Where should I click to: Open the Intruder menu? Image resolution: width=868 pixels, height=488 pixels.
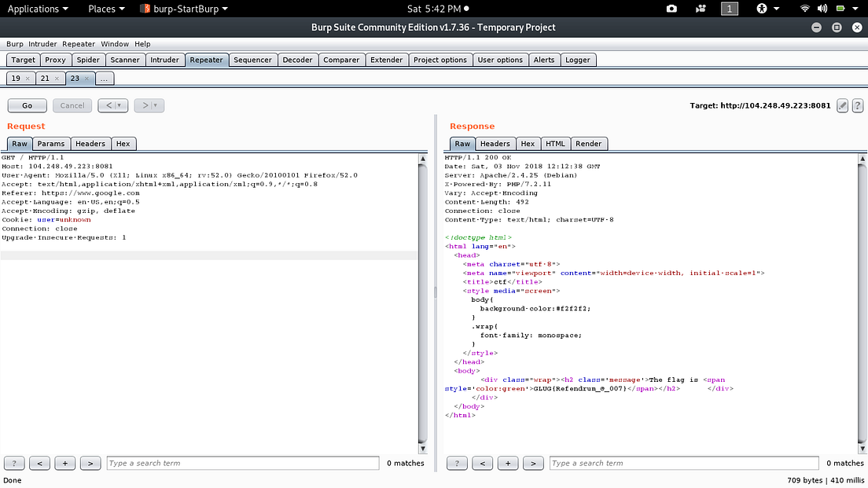coord(42,44)
